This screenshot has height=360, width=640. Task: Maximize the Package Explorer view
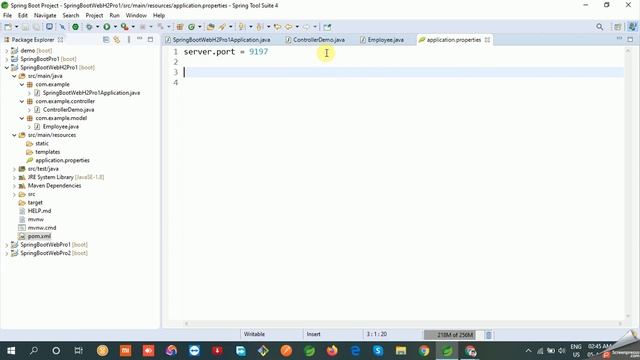(150, 39)
